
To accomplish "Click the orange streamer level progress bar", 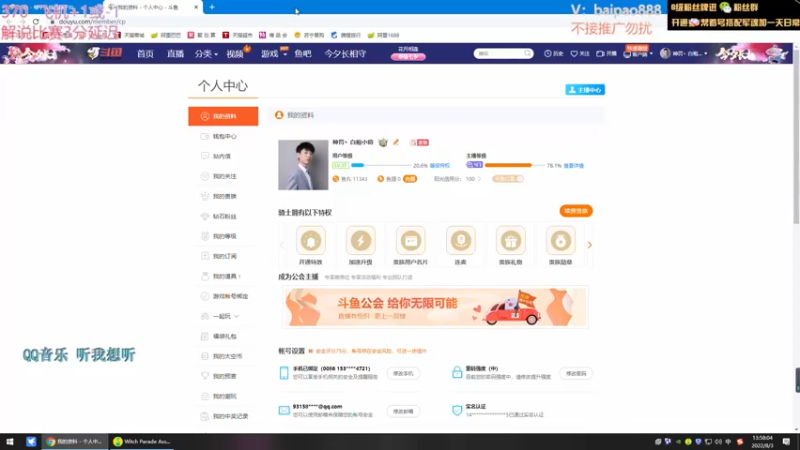I will click(514, 165).
